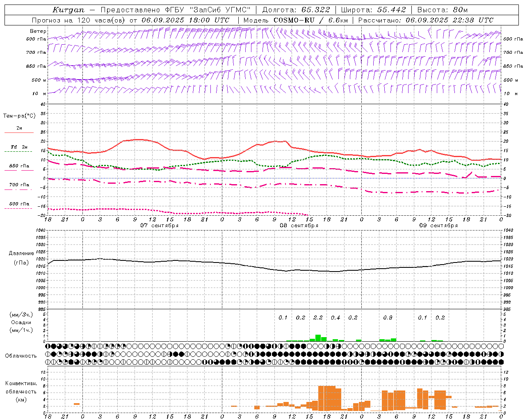Select the "Высота: 80м" elevation text
Screen dimensions: 525x420
tap(443, 10)
